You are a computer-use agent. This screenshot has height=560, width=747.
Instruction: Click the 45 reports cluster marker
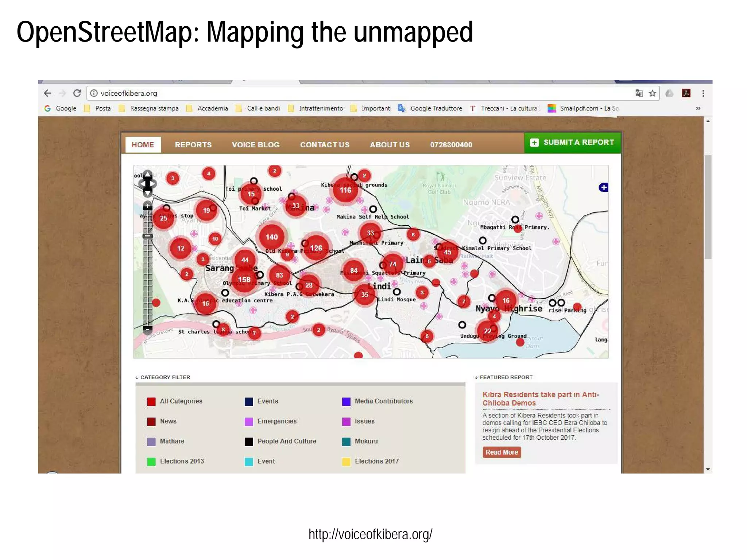coord(448,252)
